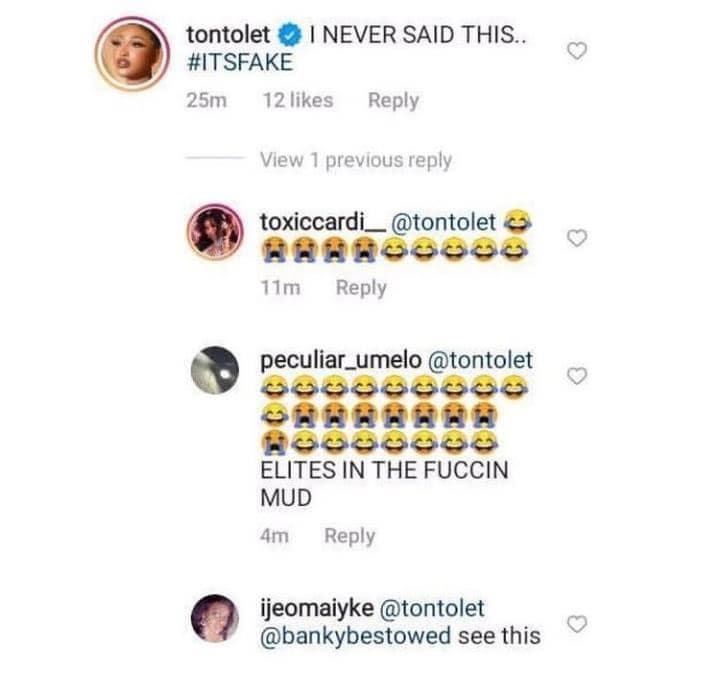The image size is (720, 687).
Task: Tap the heart beside toxiccardi_'s reply
Action: click(576, 237)
